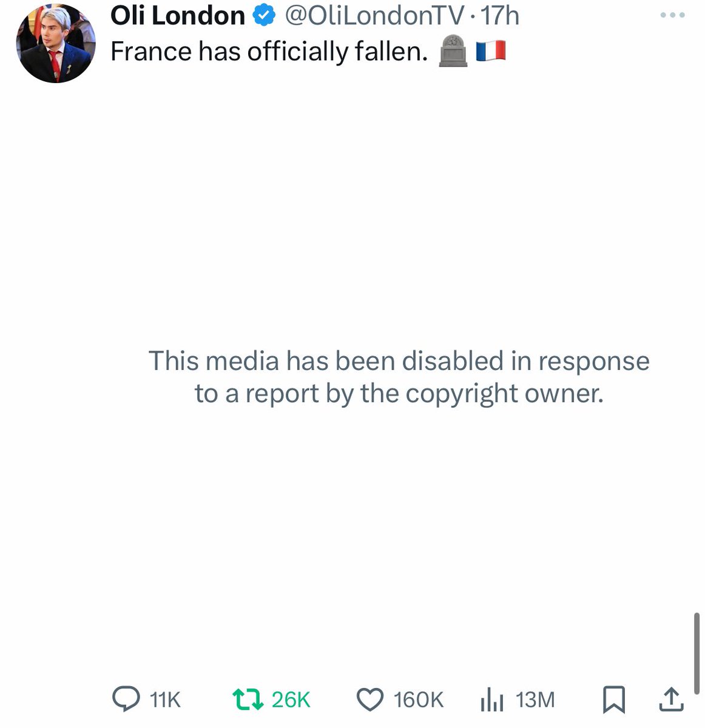Click the French flag emoji
Image resolution: width=705 pixels, height=728 pixels.
tap(490, 51)
